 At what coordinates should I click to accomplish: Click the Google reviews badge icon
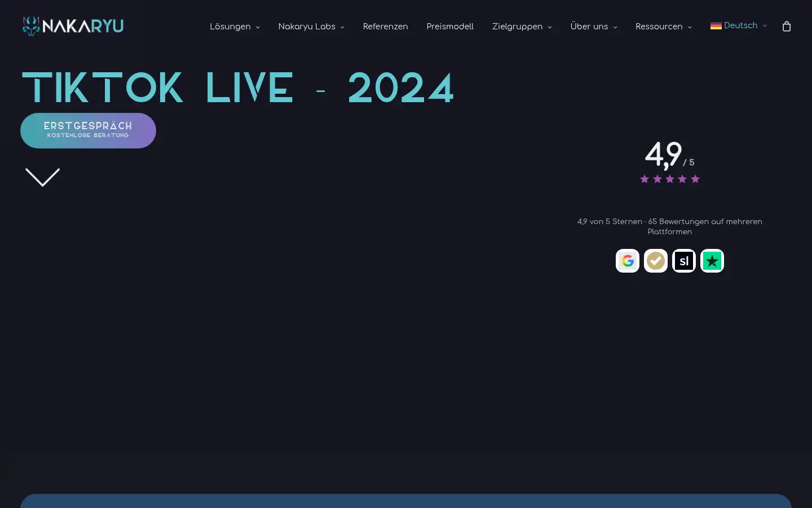[628, 261]
